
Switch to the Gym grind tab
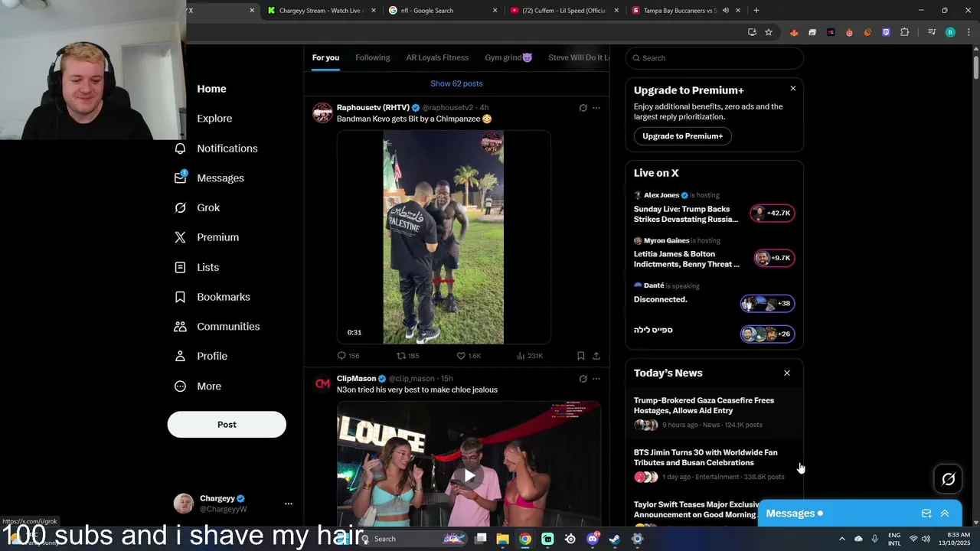click(x=508, y=58)
